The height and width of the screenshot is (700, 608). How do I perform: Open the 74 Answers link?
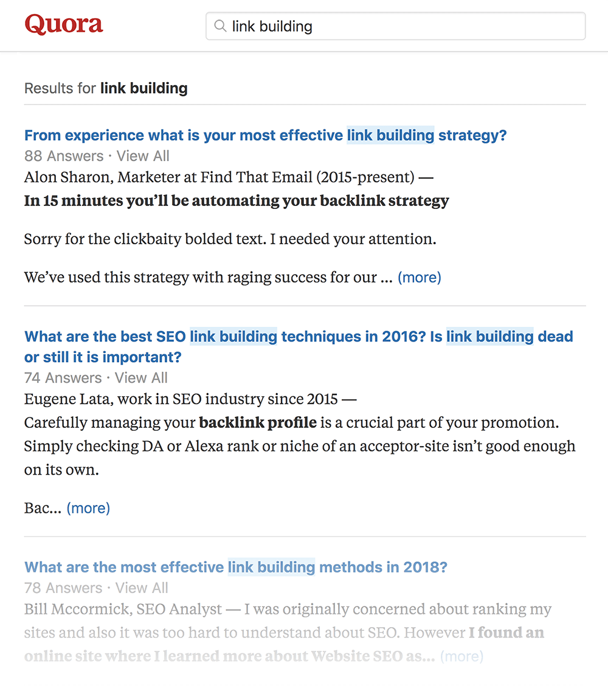63,378
